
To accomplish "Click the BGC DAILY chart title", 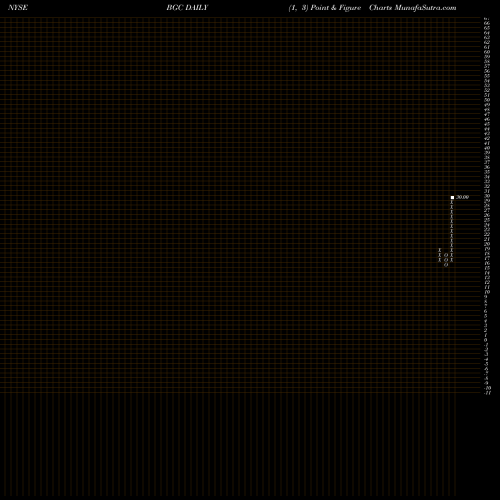I will point(187,7).
